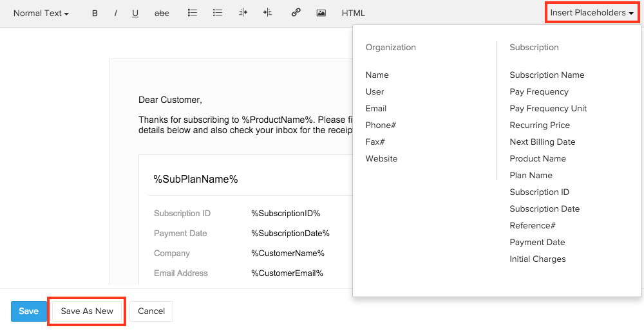Image resolution: width=644 pixels, height=332 pixels.
Task: Collapse the Insert Placeholders dropdown
Action: point(591,13)
